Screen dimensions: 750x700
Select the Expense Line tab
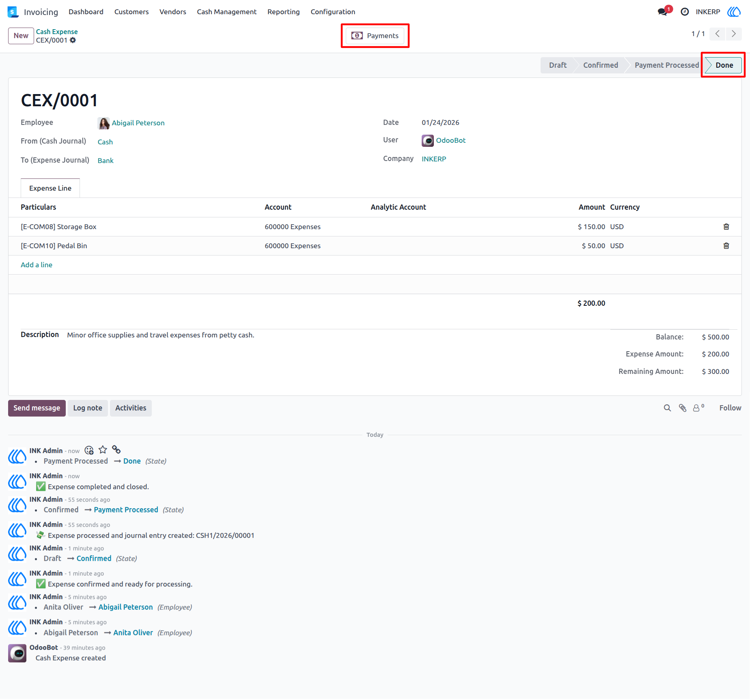pyautogui.click(x=50, y=188)
